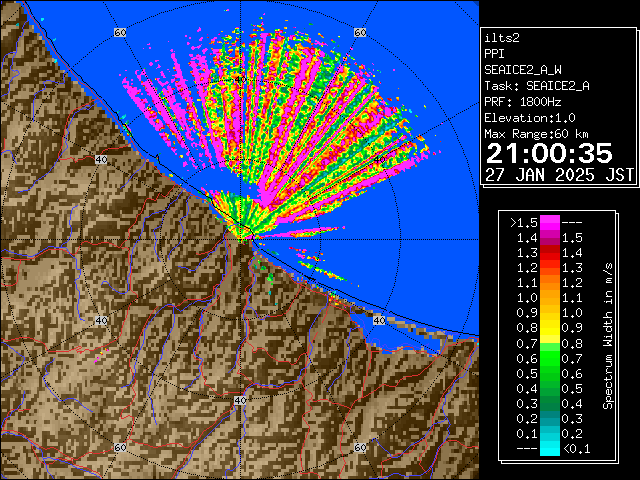Click the '40' label east-southeast near the coast

pyautogui.click(x=379, y=320)
